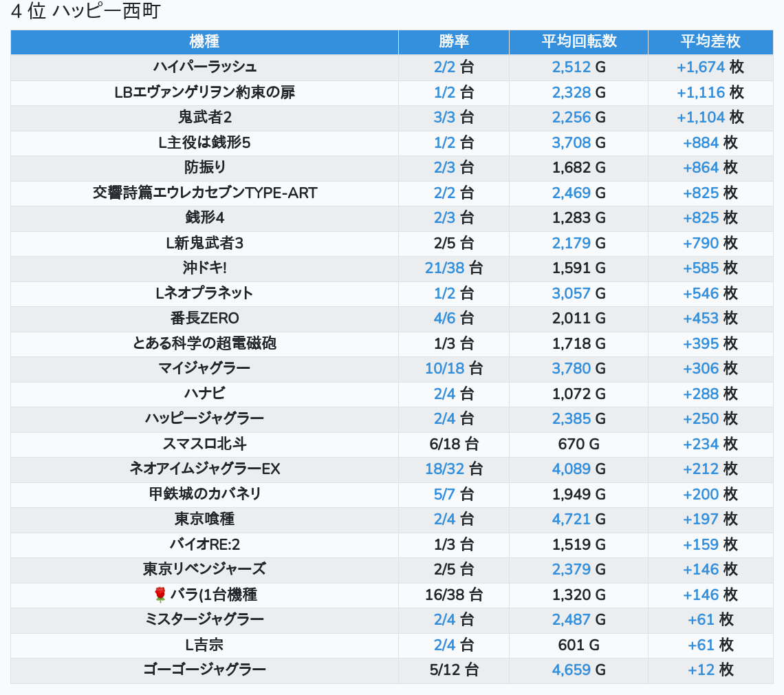Click the 平均差枚 column header
The image size is (784, 695).
[x=710, y=41]
